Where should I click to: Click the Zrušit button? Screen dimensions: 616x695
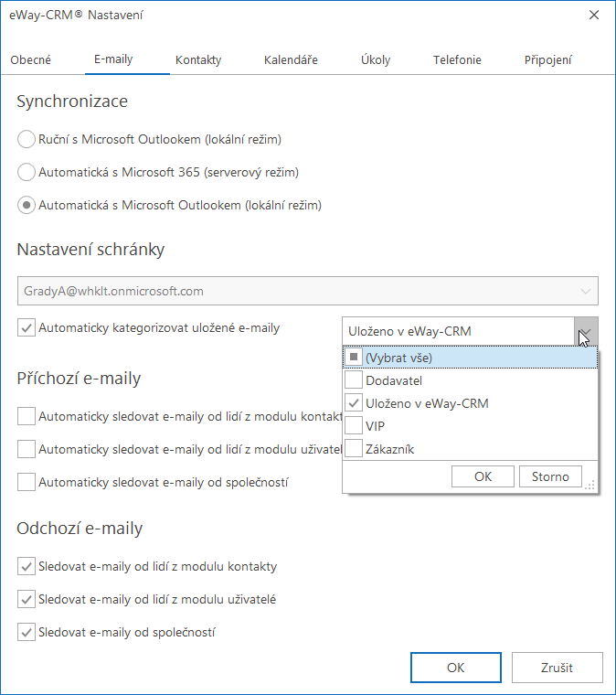[x=557, y=668]
